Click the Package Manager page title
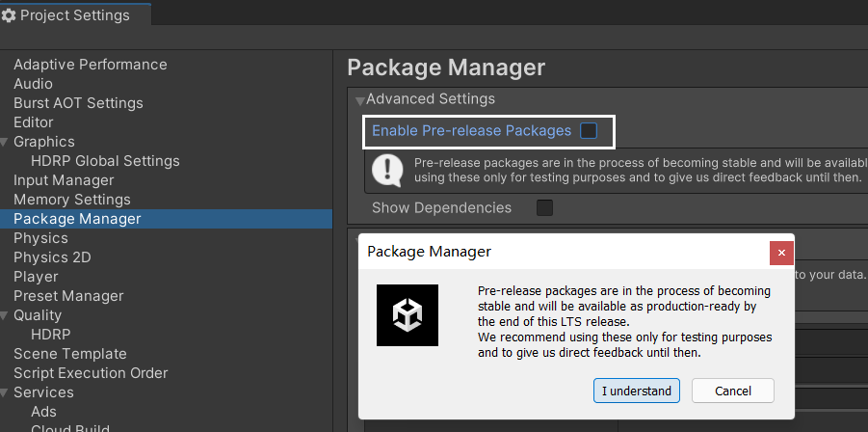This screenshot has width=868, height=432. coord(446,67)
